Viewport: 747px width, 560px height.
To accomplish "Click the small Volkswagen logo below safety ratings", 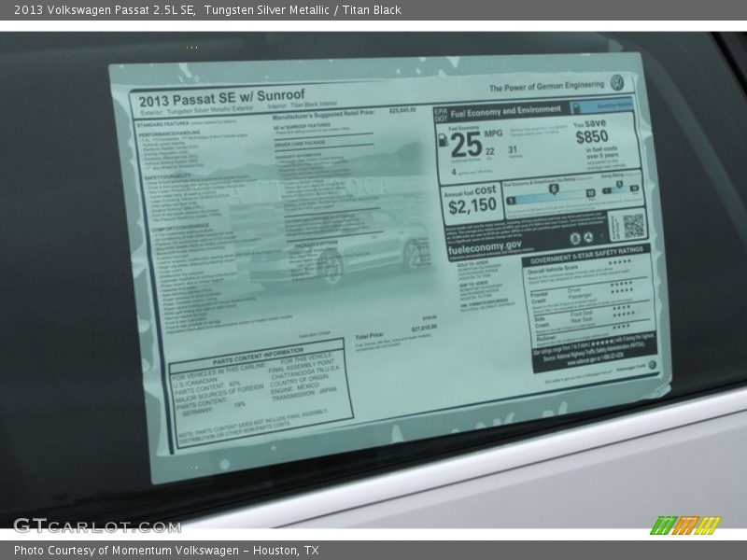I will pyautogui.click(x=652, y=366).
